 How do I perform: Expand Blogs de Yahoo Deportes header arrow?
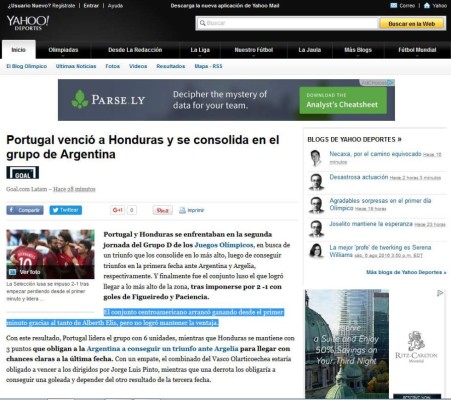tap(399, 139)
